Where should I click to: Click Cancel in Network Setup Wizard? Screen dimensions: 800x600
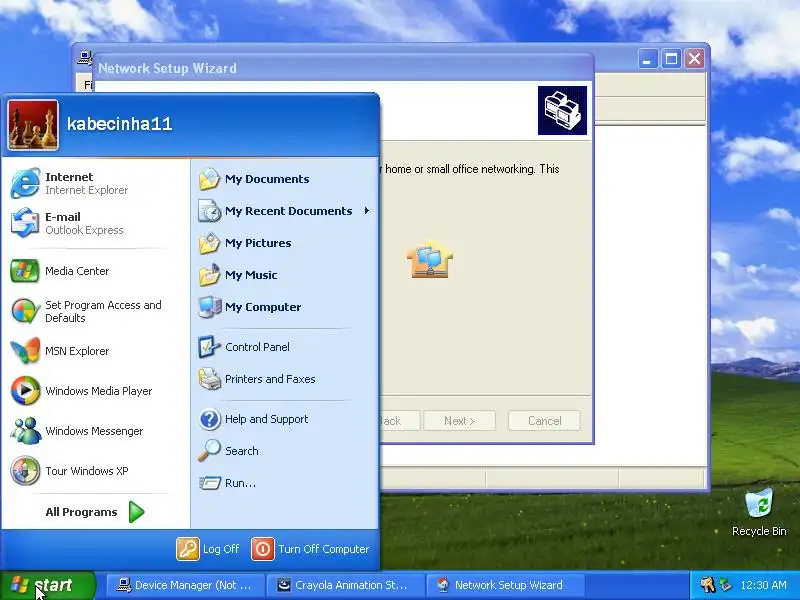click(544, 421)
